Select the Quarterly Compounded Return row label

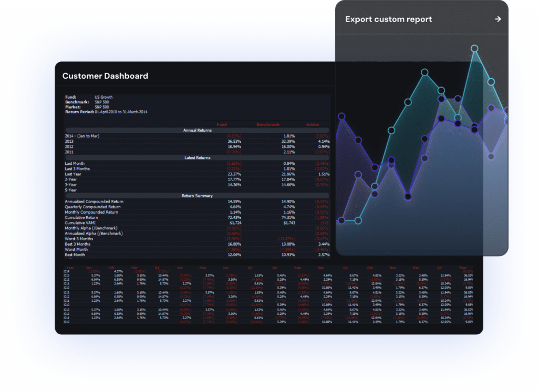pos(92,207)
